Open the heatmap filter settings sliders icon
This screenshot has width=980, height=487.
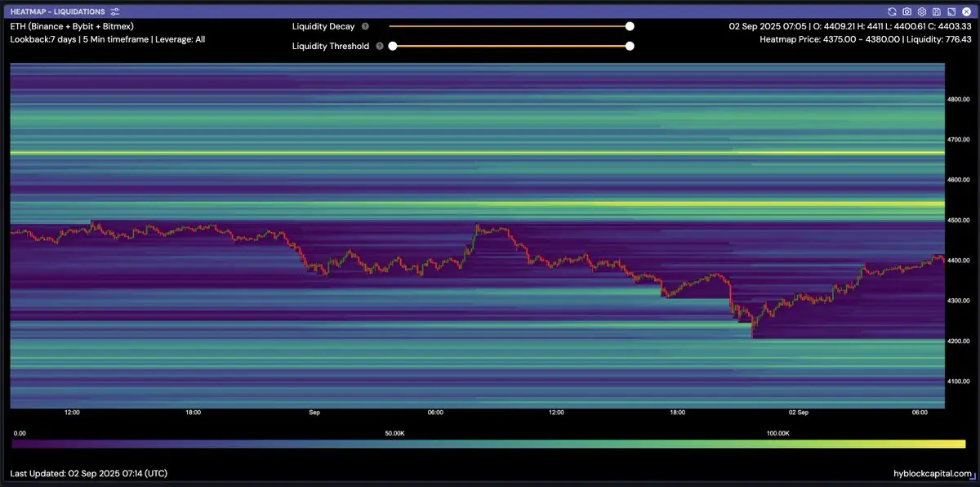(x=114, y=11)
